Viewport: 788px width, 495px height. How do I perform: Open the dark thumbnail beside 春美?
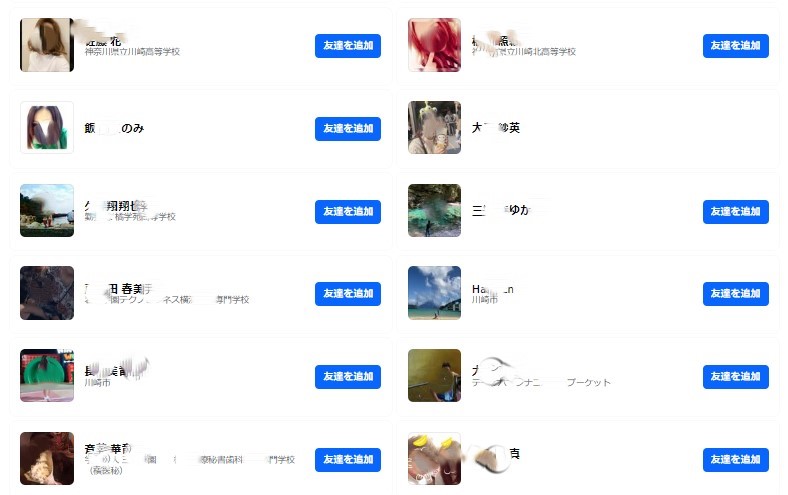pos(47,293)
